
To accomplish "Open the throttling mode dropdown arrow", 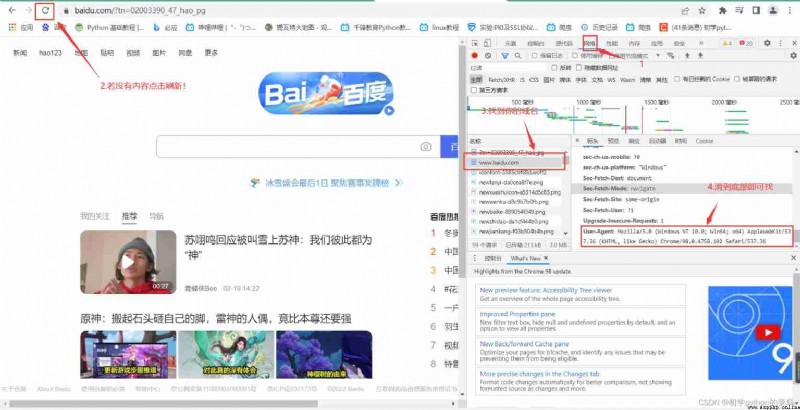I will coord(658,56).
